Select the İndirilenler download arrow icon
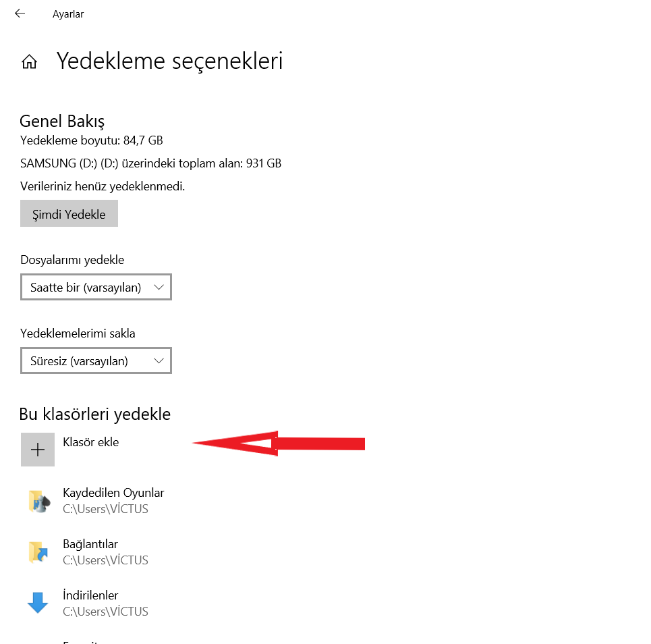This screenshot has width=651, height=644. (38, 603)
